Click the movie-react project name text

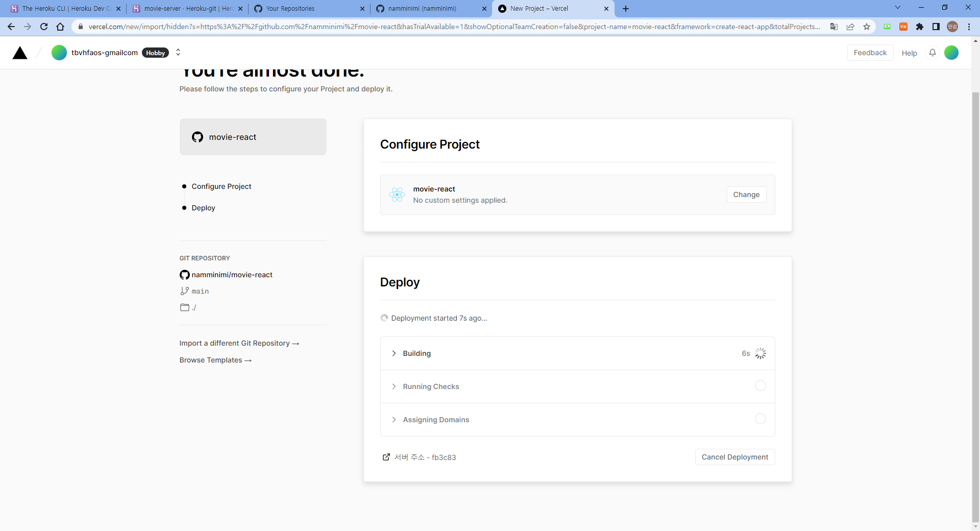[434, 189]
